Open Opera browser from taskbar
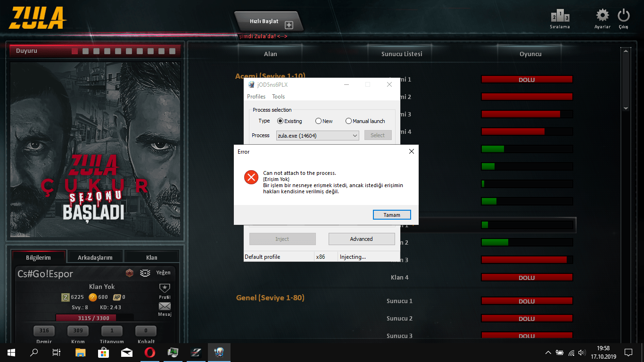Screen dimensions: 644x362 pos(149,352)
